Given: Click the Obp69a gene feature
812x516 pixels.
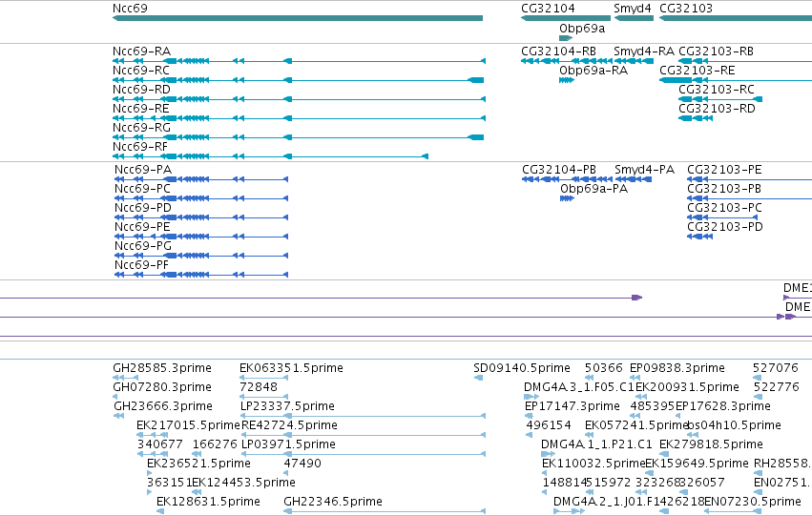Looking at the screenshot, I should pos(566,38).
